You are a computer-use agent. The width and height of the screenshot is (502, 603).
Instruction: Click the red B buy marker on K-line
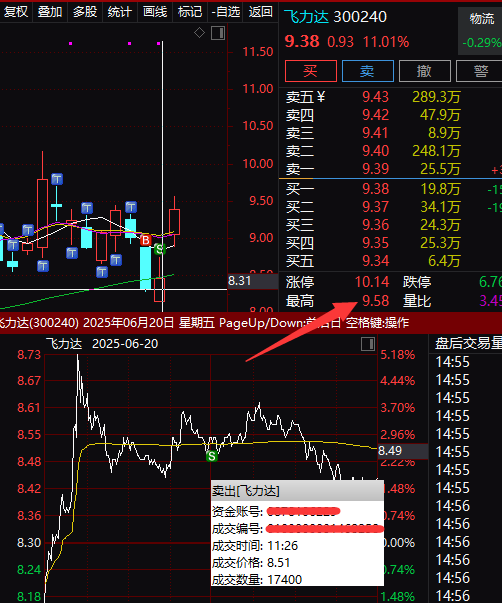[146, 240]
